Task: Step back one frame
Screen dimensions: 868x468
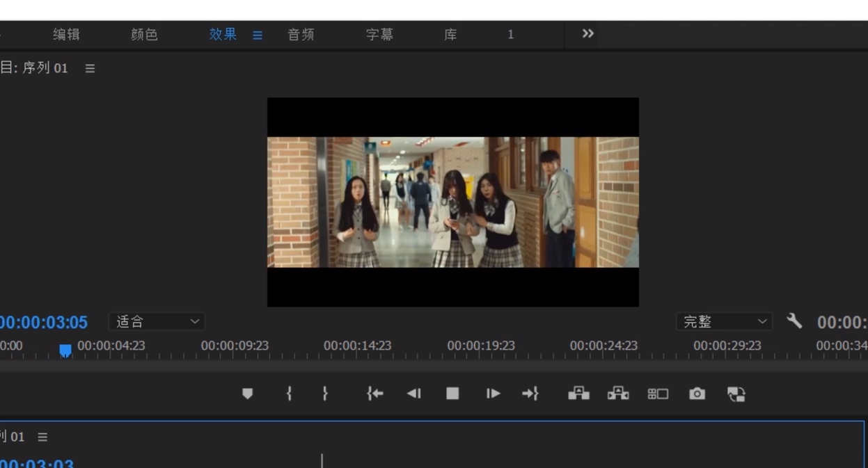Action: click(414, 394)
